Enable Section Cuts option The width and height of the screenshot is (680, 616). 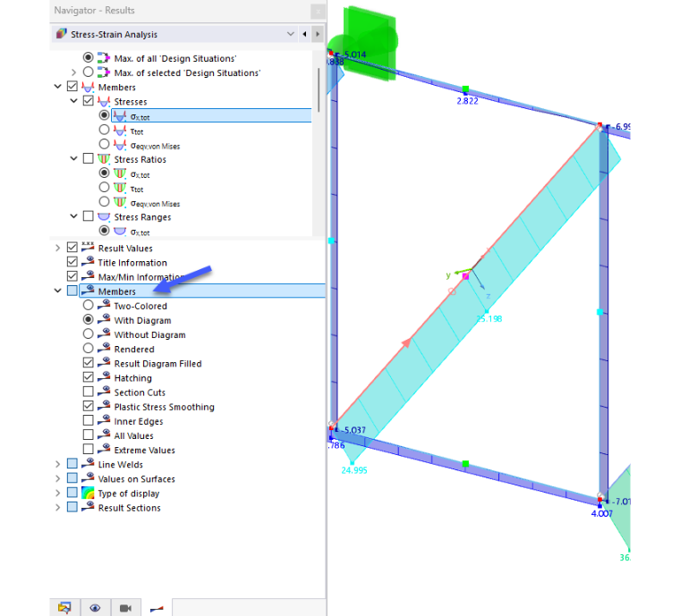click(x=88, y=392)
